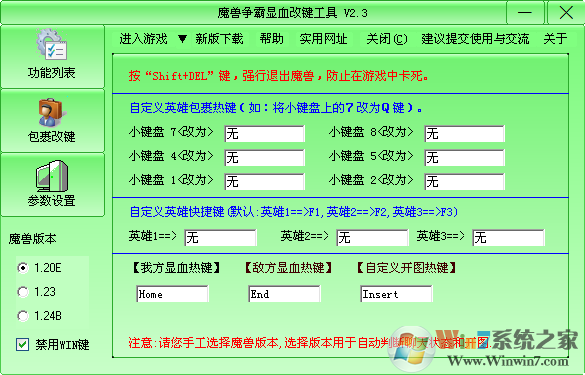Open the 新版下载 menu
Image resolution: width=585 pixels, height=375 pixels.
click(219, 39)
